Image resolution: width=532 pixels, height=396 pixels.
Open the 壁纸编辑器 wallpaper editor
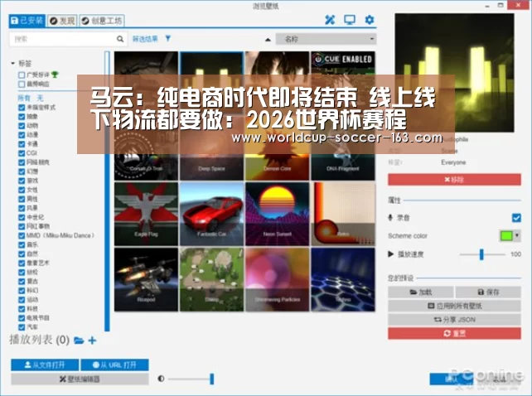click(80, 379)
